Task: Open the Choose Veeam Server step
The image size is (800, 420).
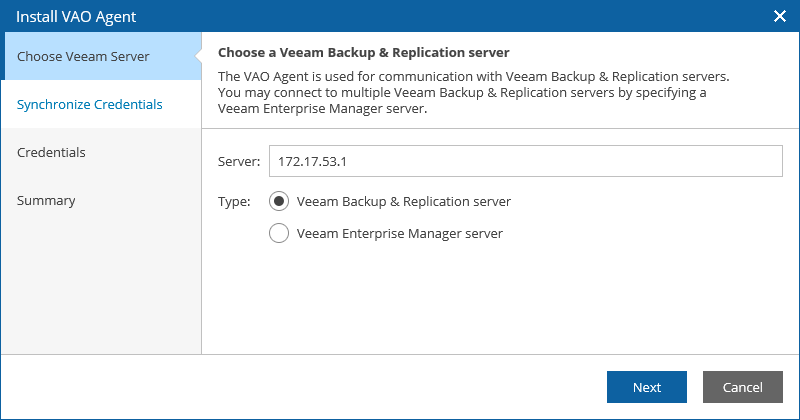Action: [83, 57]
